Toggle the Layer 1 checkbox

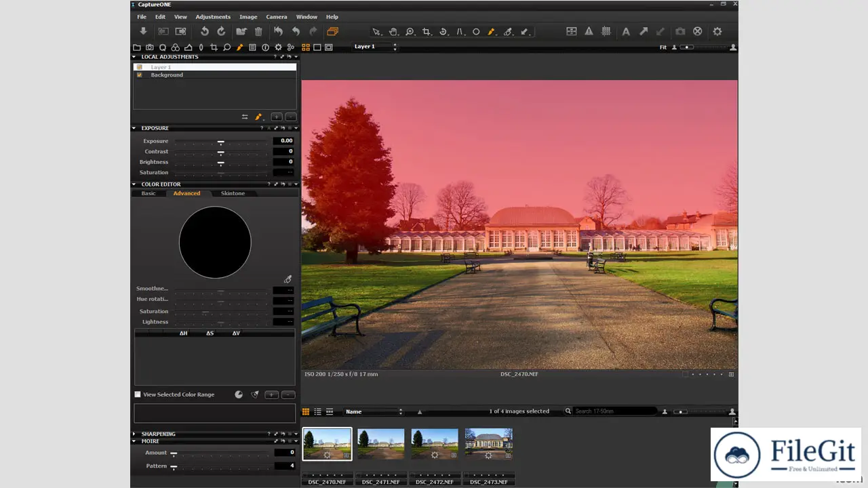(x=140, y=67)
